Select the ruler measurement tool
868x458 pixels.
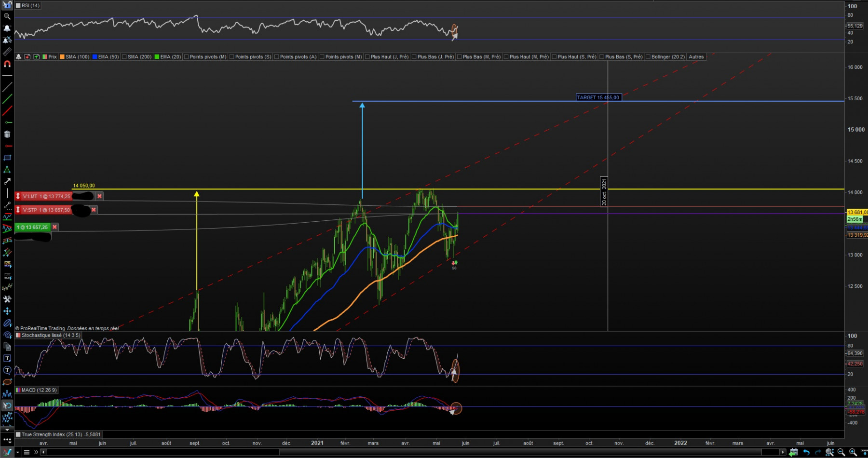tap(7, 52)
